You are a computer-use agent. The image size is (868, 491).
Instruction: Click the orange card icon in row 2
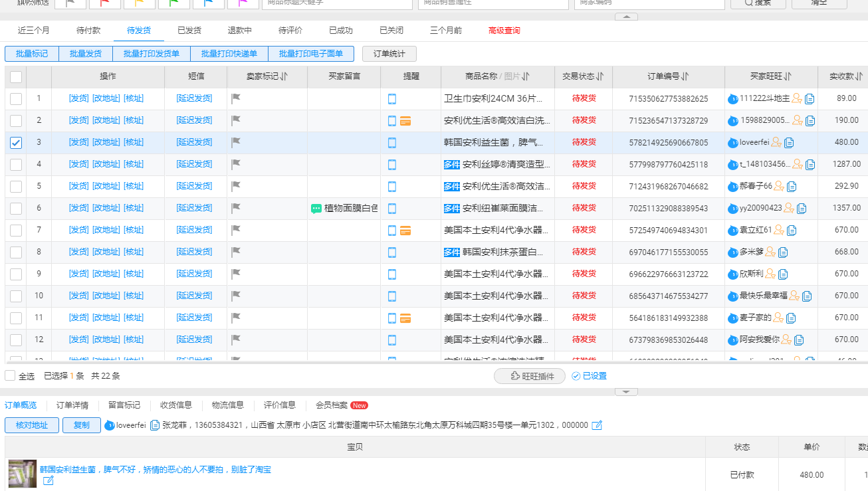[405, 121]
